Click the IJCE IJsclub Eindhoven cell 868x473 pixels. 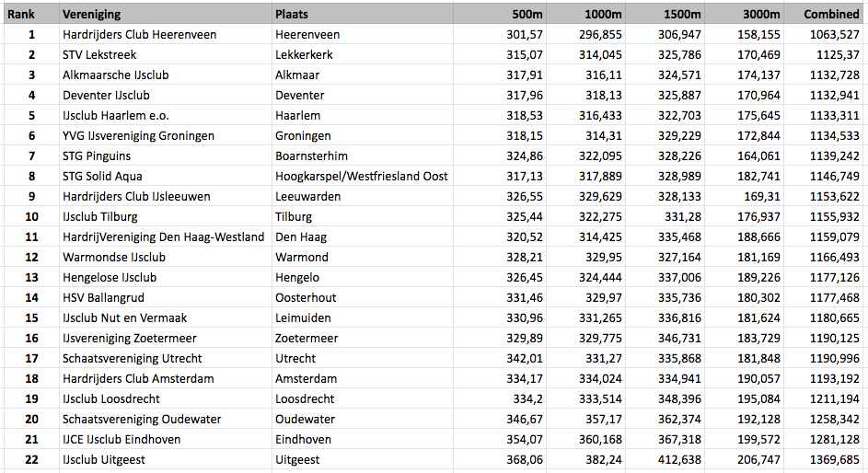[166, 439]
